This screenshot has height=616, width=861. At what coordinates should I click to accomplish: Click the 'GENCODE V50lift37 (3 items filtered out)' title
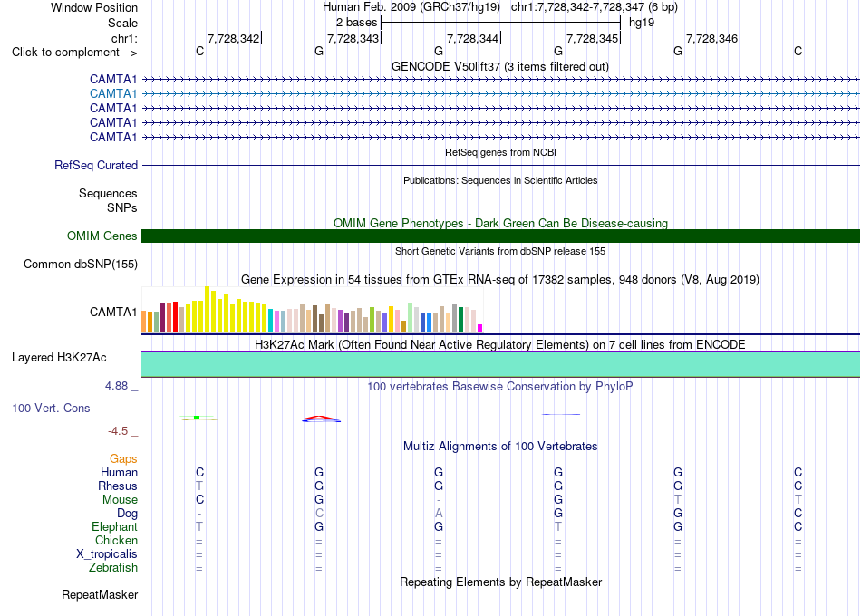point(500,66)
